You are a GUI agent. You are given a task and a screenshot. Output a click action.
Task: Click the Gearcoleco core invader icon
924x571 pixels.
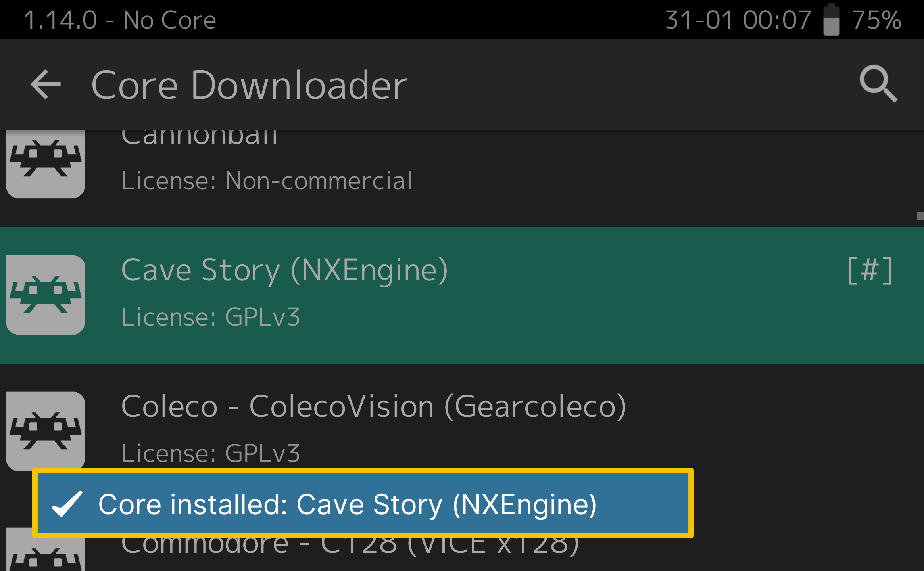[x=46, y=431]
